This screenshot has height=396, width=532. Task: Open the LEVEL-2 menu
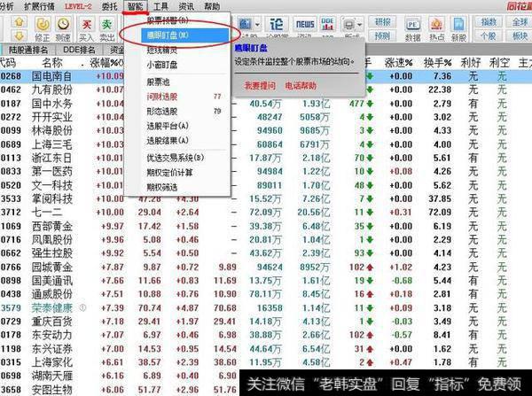click(x=78, y=6)
